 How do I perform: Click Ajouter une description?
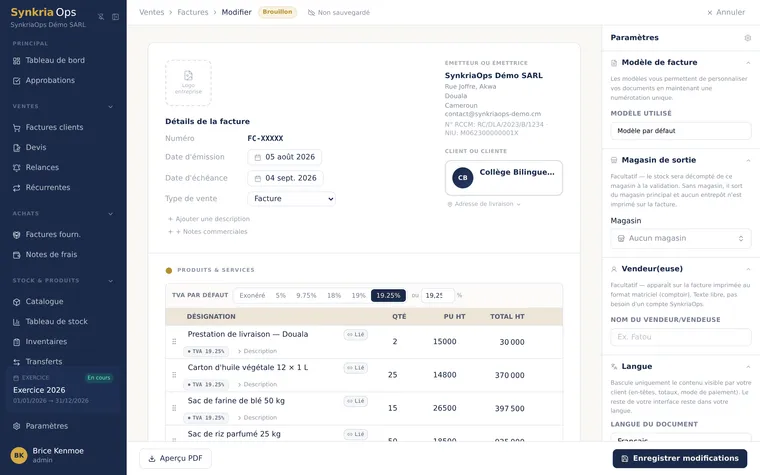pyautogui.click(x=209, y=219)
